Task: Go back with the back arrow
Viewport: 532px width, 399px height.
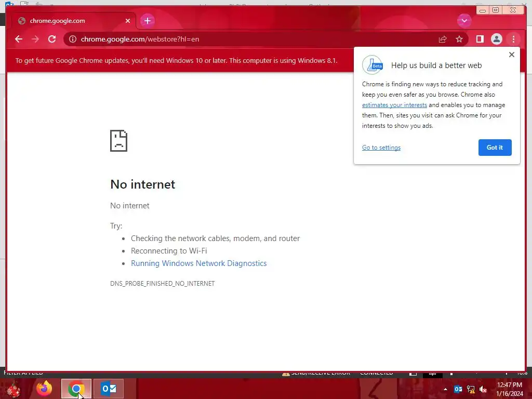Action: coord(19,39)
